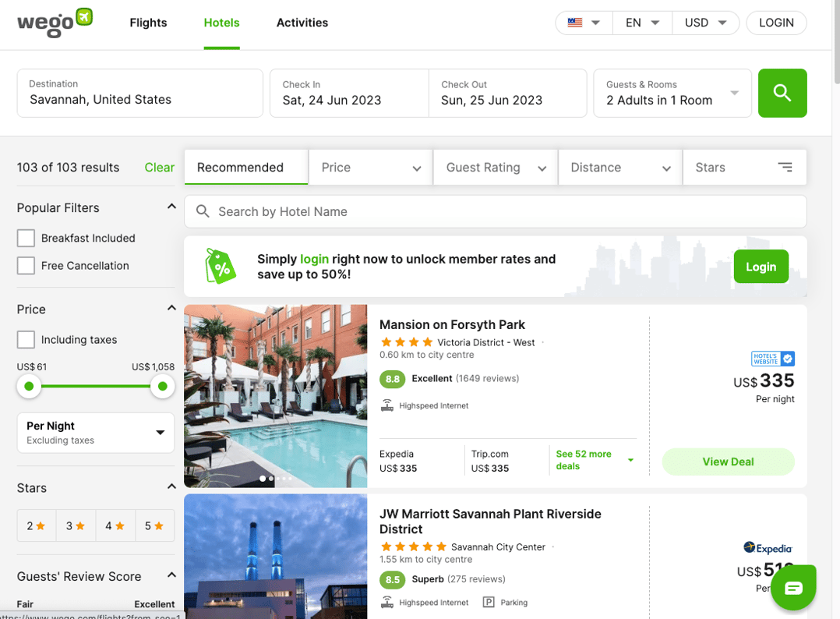This screenshot has height=619, width=840.
Task: Click the Highspeed Internet icon for Mansion on Forsyth Park
Action: [x=387, y=405]
